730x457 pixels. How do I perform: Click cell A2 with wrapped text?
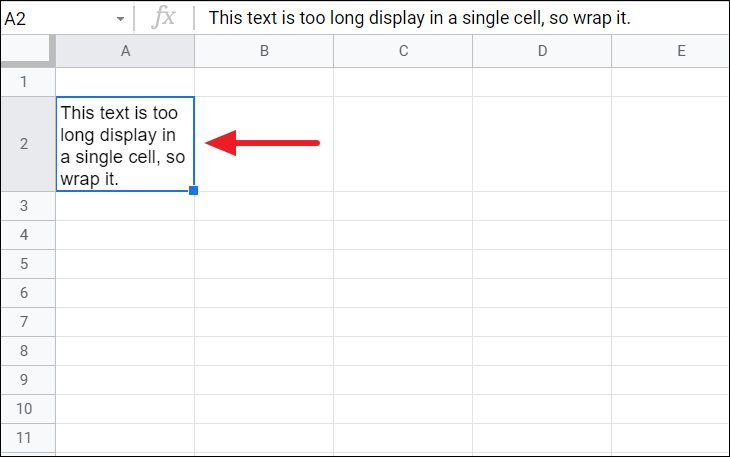pyautogui.click(x=125, y=144)
